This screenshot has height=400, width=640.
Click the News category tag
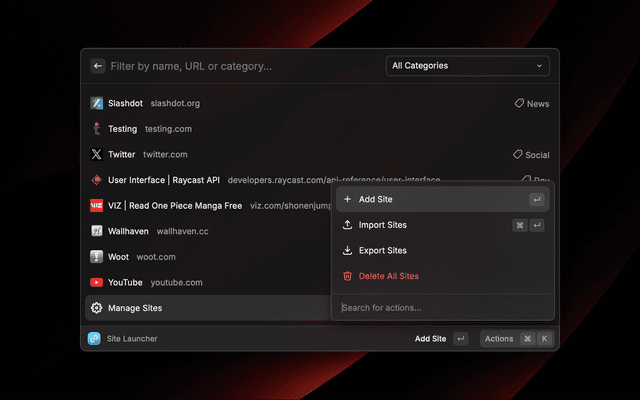coord(531,103)
